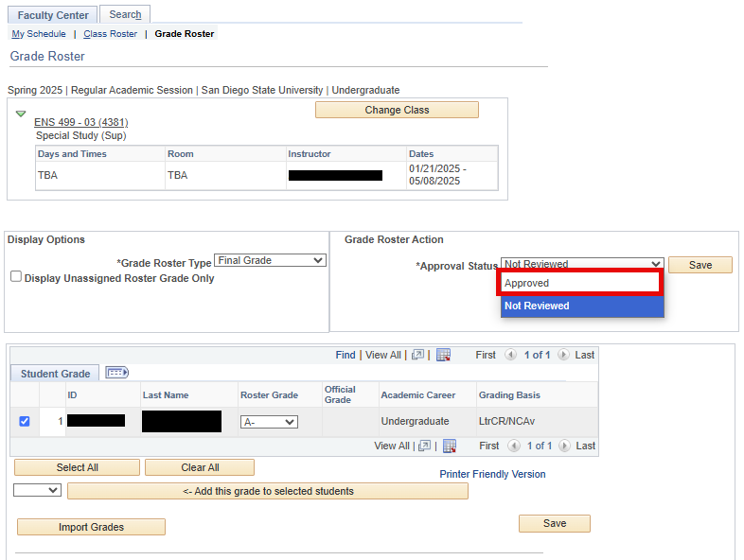The width and height of the screenshot is (744, 560).
Task: Open the Printer Friendly Version link
Action: point(492,474)
